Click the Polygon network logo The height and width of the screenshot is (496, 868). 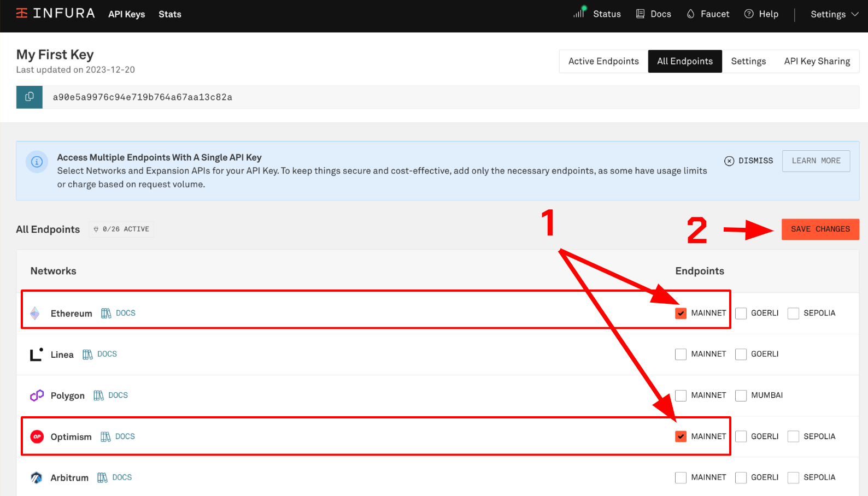tap(37, 395)
